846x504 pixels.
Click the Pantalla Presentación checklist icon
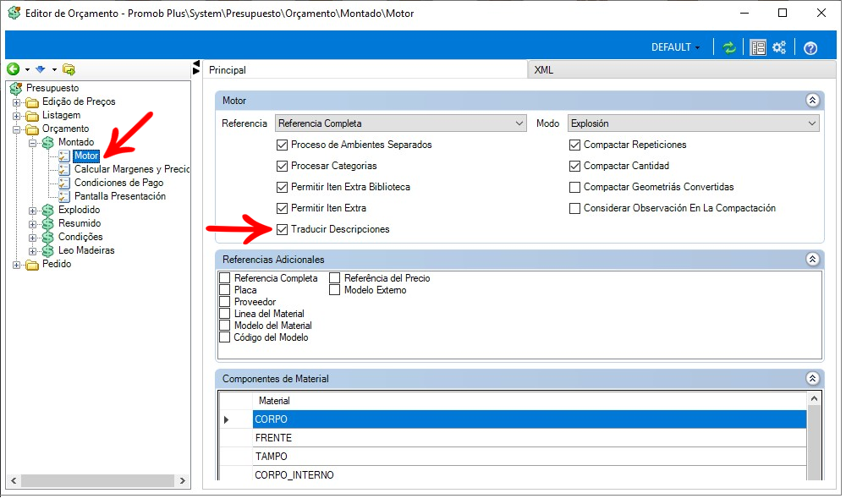(x=64, y=196)
